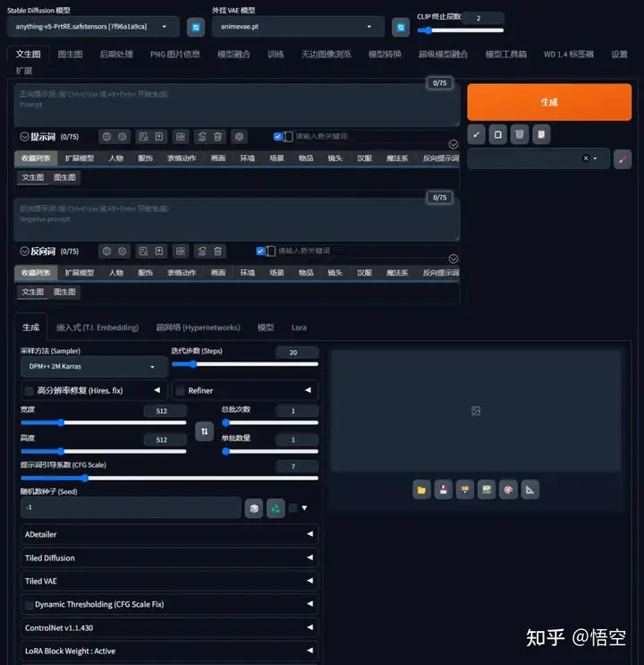This screenshot has height=665, width=644.
Task: Open the Lora tab
Action: pyautogui.click(x=299, y=328)
